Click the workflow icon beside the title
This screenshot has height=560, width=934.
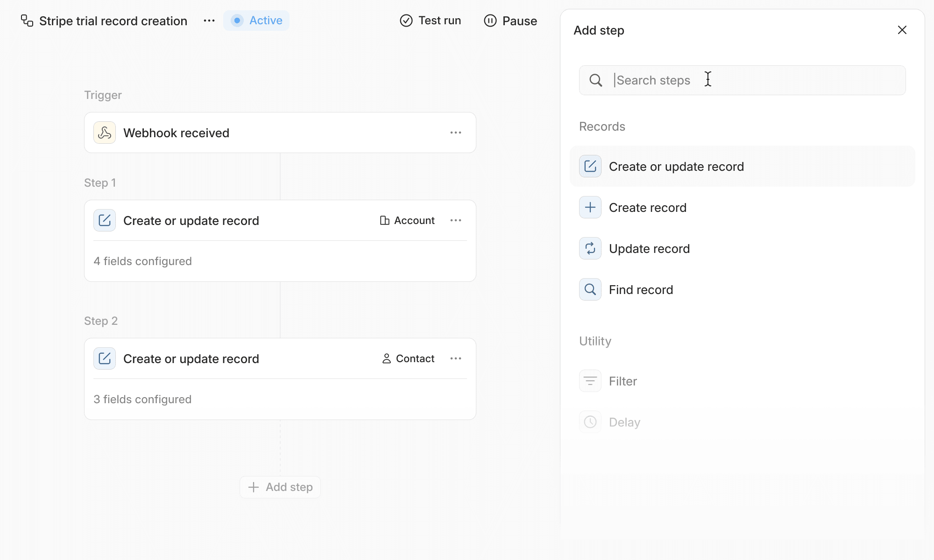click(27, 21)
